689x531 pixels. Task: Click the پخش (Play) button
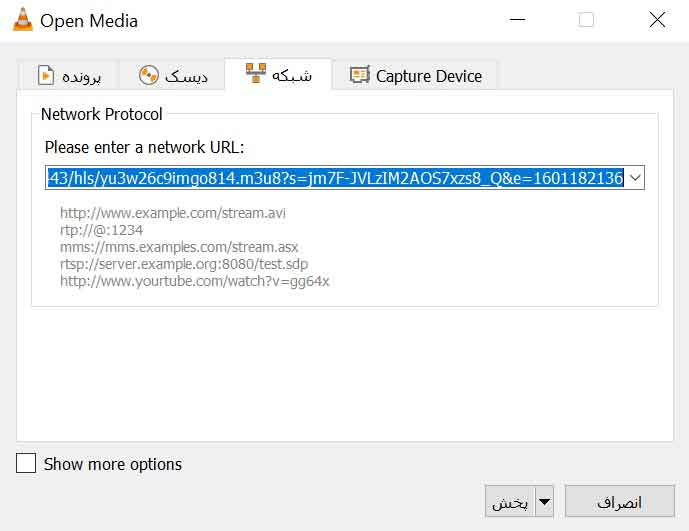coord(510,502)
